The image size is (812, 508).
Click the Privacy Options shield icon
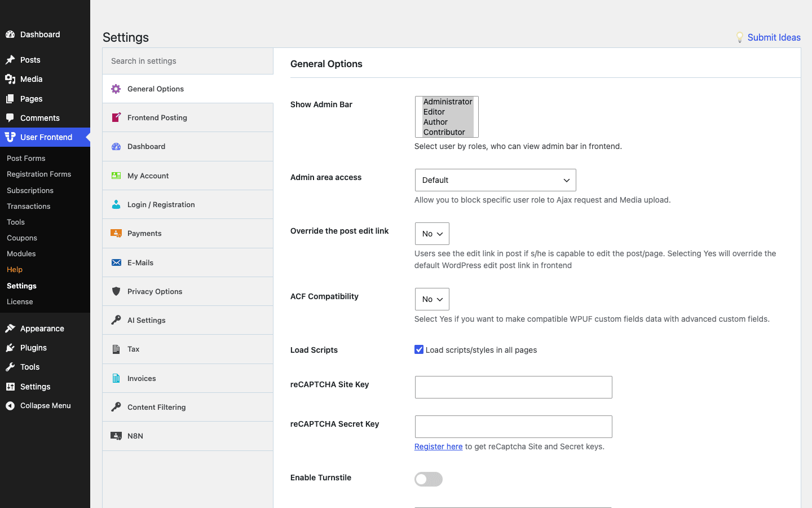pyautogui.click(x=116, y=291)
